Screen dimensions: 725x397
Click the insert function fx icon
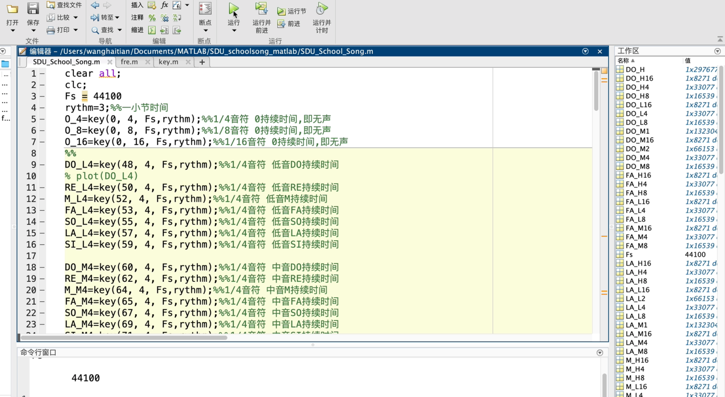pos(164,5)
